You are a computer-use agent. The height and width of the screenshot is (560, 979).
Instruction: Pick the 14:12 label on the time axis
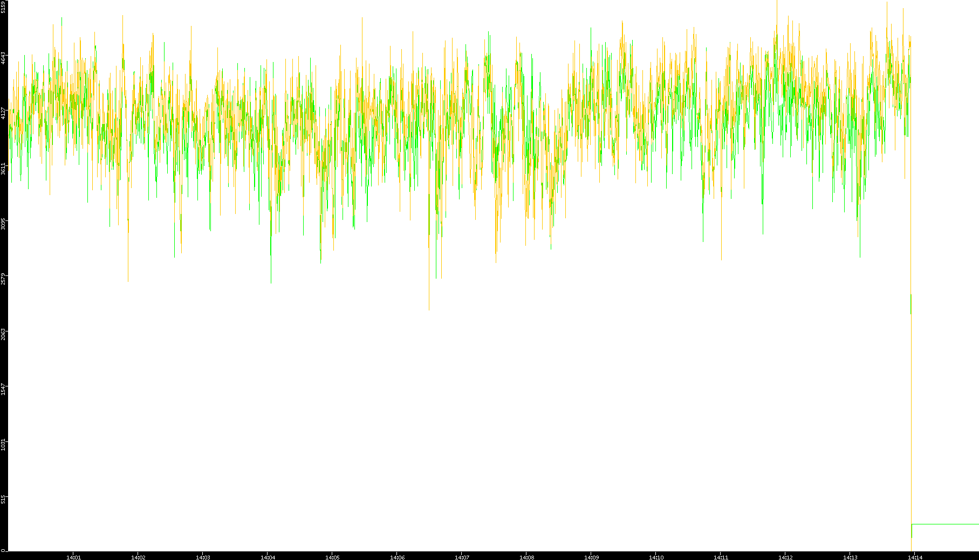click(x=785, y=557)
